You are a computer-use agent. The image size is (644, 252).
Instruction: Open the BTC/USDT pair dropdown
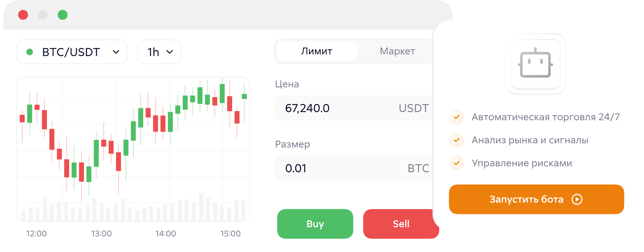coord(72,52)
